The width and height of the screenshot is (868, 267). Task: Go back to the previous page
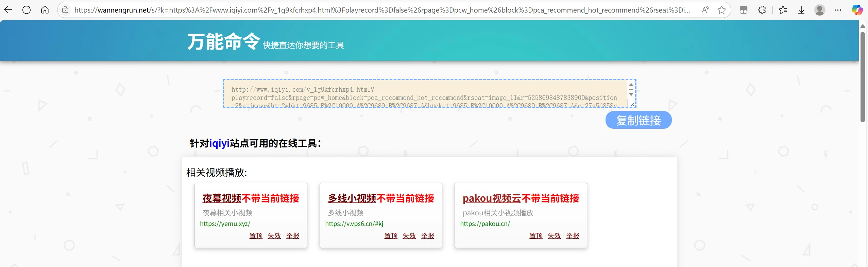coord(8,10)
